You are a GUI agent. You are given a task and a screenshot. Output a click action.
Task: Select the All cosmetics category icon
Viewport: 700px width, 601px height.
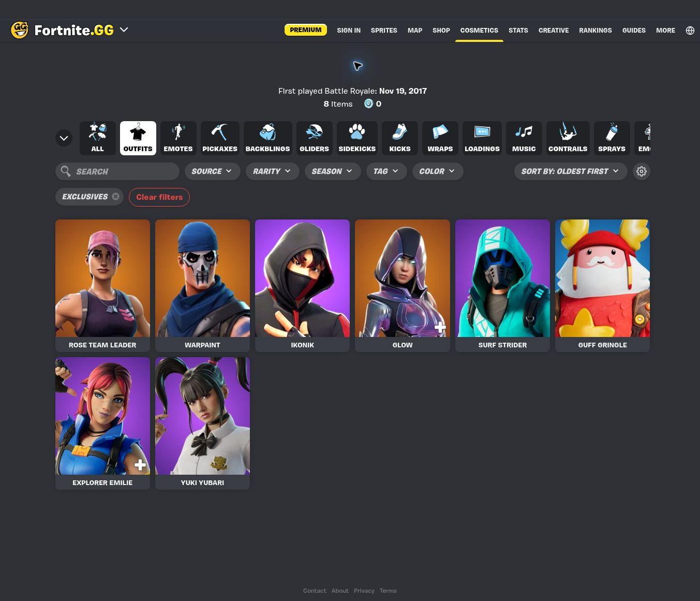click(x=97, y=138)
